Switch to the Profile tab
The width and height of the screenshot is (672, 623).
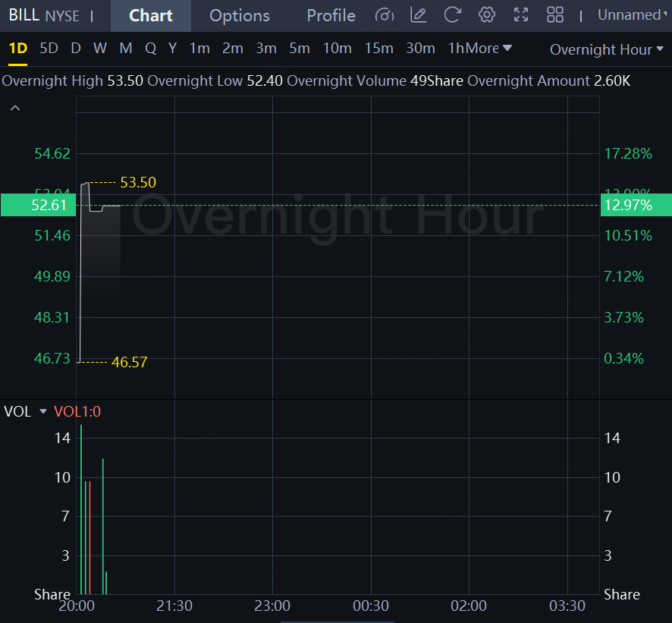331,15
